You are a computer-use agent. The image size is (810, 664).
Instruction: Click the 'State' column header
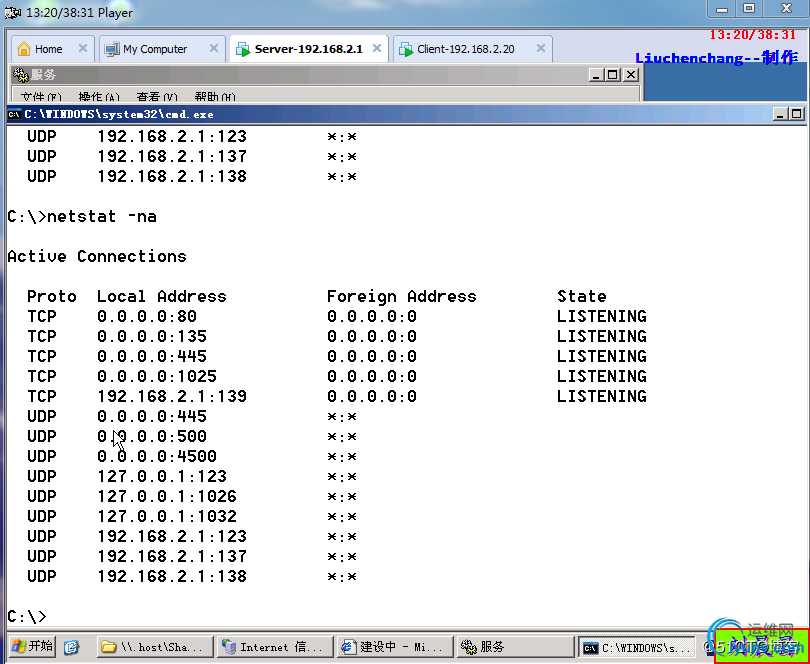coord(582,296)
